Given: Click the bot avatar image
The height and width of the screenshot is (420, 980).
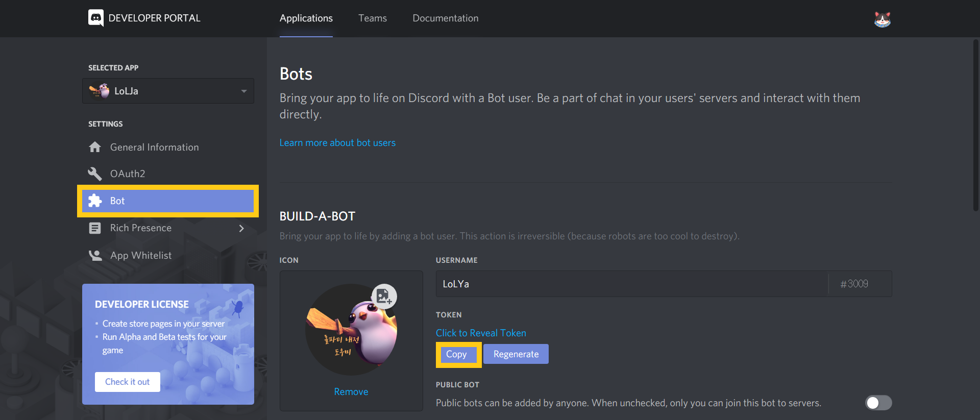Looking at the screenshot, I should 351,330.
